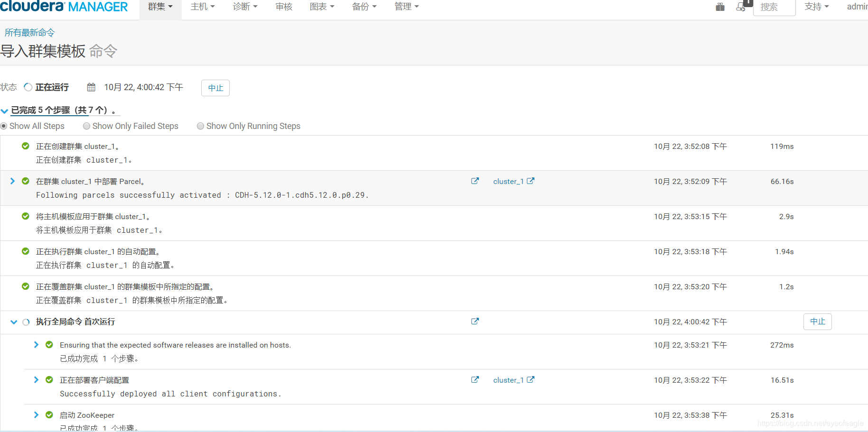The height and width of the screenshot is (432, 868).
Task: Click the '10月 22, 3:52:08 下午' timestamp
Action: tap(691, 147)
